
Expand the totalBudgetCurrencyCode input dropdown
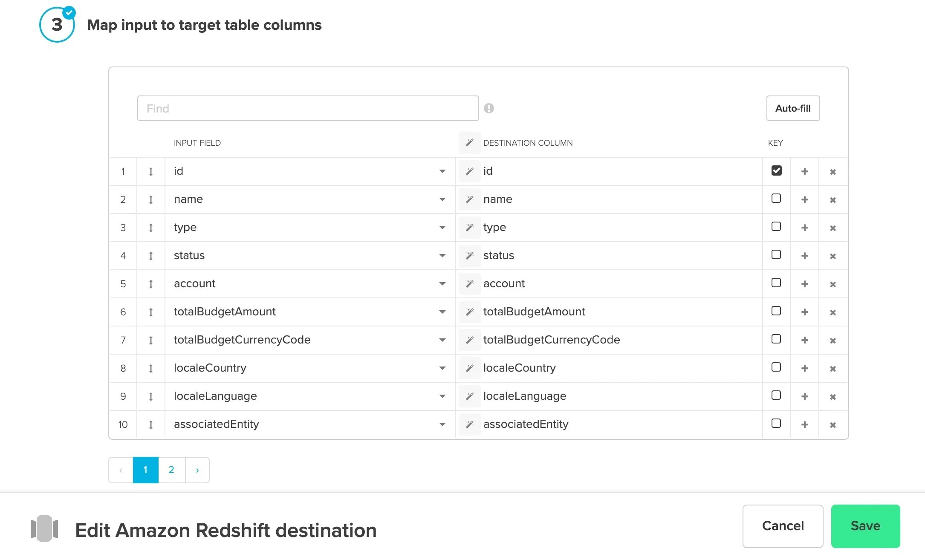point(442,340)
